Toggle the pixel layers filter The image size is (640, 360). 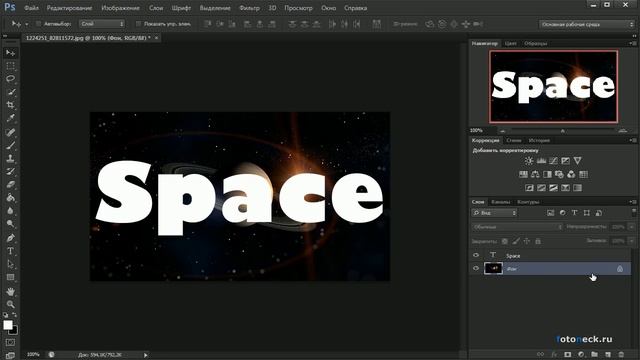(551, 213)
